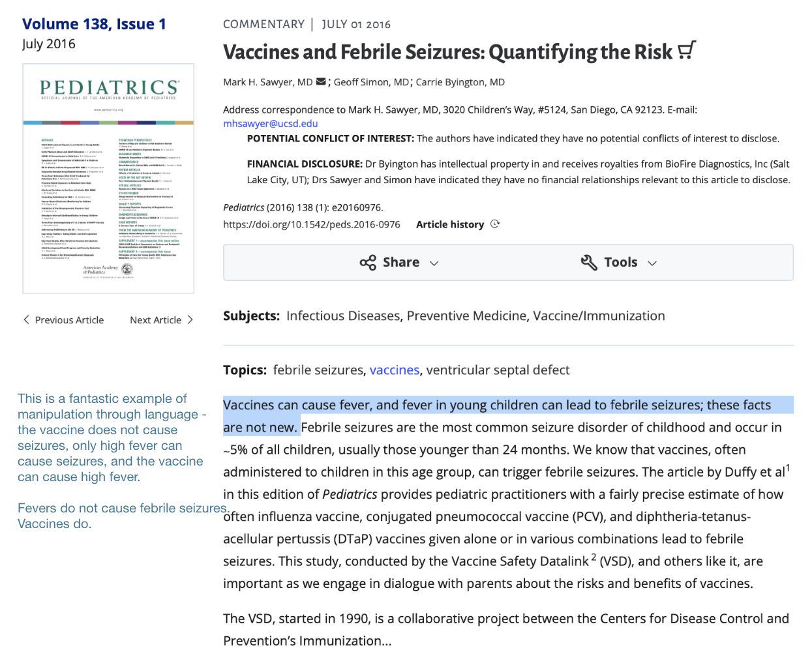Image resolution: width=812 pixels, height=665 pixels.
Task: Click the Next Article right chevron
Action: point(190,319)
